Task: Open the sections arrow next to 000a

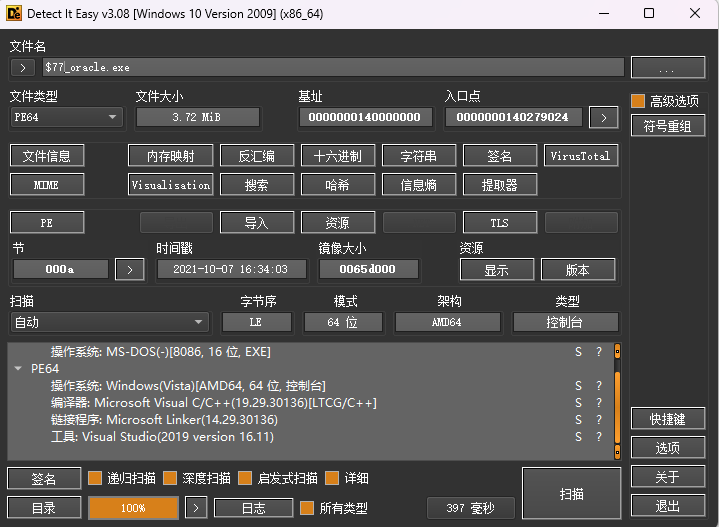Action: click(x=129, y=269)
